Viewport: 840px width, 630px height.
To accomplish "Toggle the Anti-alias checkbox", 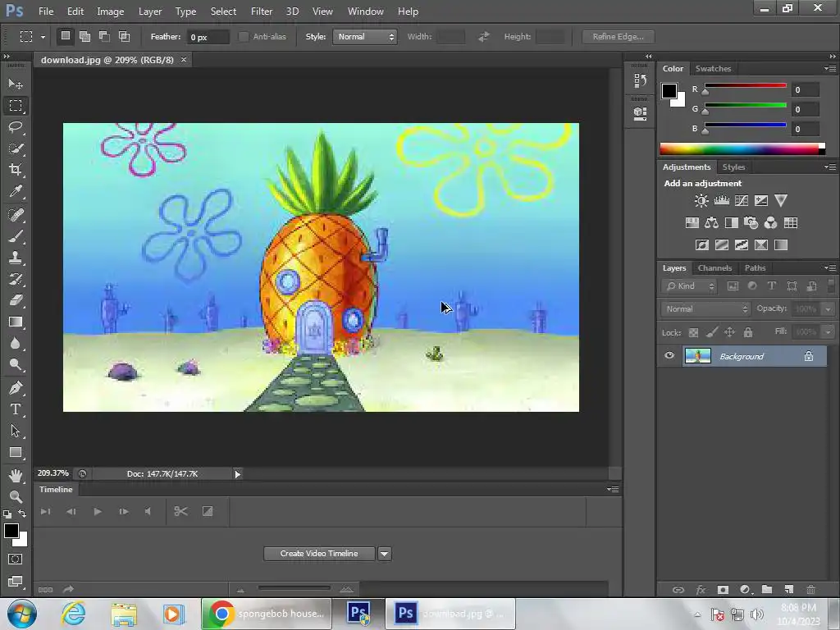I will click(x=243, y=36).
